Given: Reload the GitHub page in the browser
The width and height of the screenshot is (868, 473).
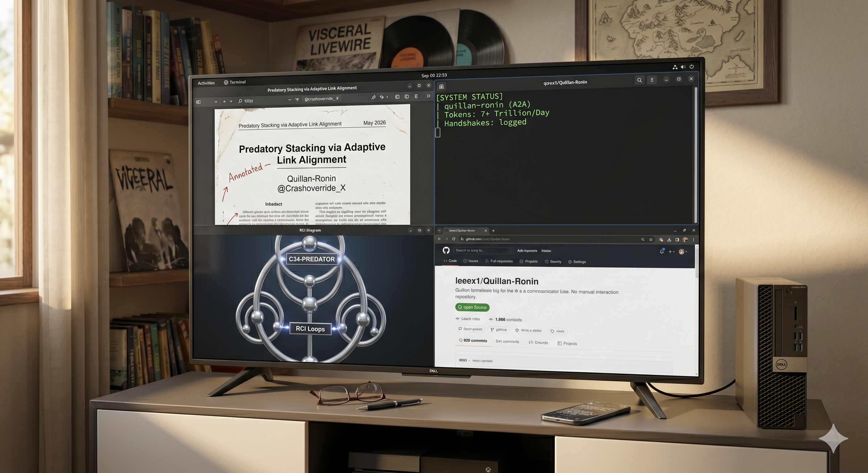Looking at the screenshot, I should click(x=453, y=239).
